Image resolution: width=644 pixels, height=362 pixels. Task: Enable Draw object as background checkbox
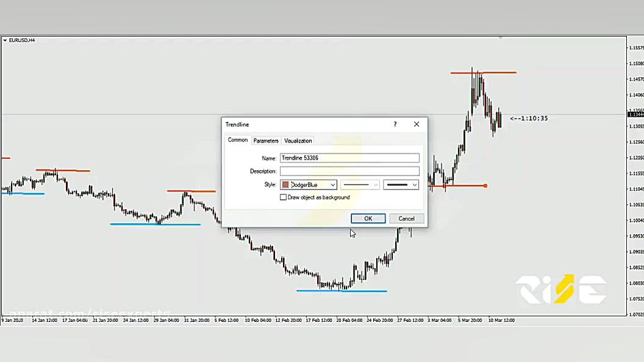pos(284,197)
